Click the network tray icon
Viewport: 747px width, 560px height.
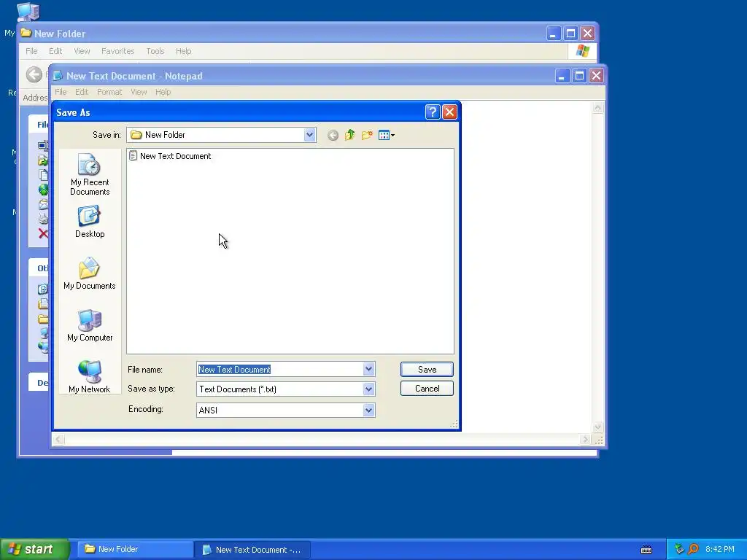point(679,549)
